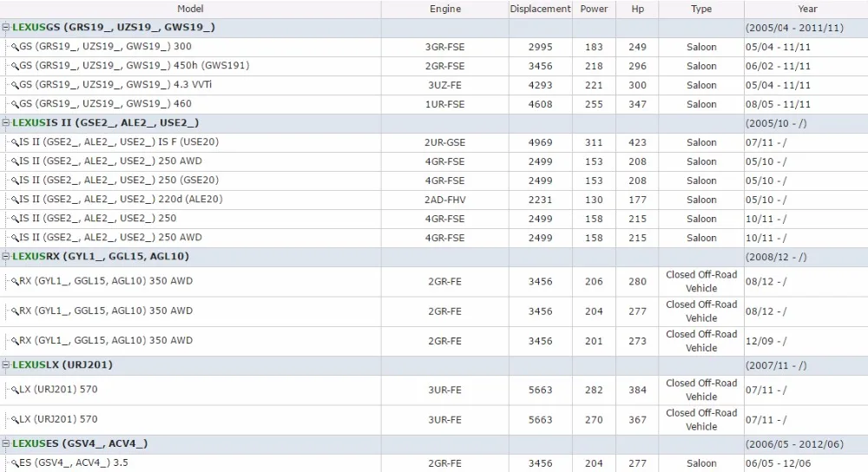Click magnifier icon beside IS II 220d (ALE20)
Viewport: 868px width, 472px height.
click(15, 200)
